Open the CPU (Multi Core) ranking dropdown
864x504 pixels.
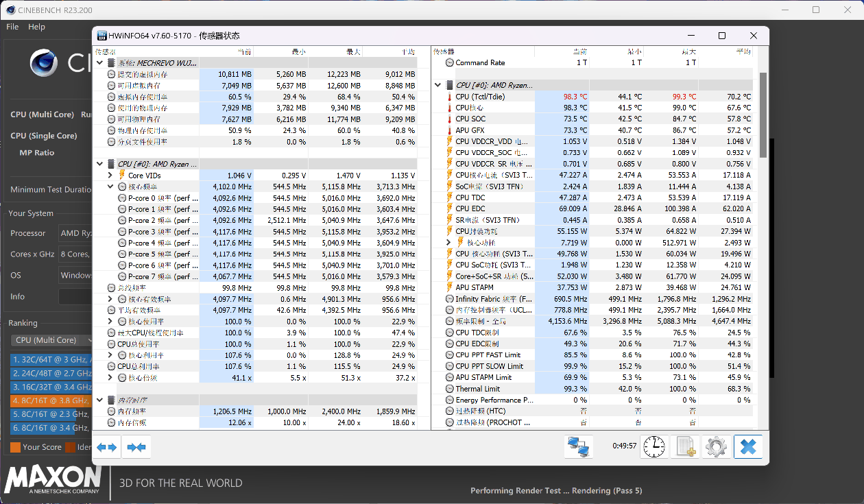pos(51,340)
